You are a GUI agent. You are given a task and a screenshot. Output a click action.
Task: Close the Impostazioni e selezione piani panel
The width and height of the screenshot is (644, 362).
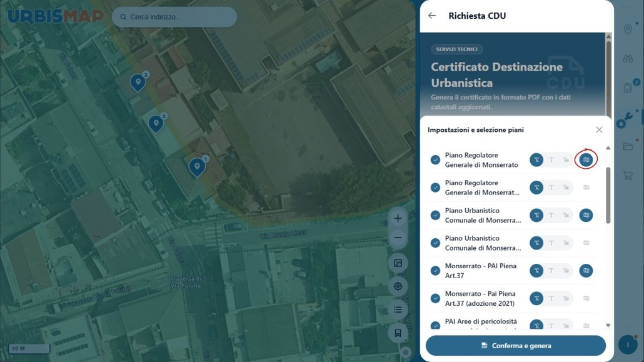click(599, 130)
